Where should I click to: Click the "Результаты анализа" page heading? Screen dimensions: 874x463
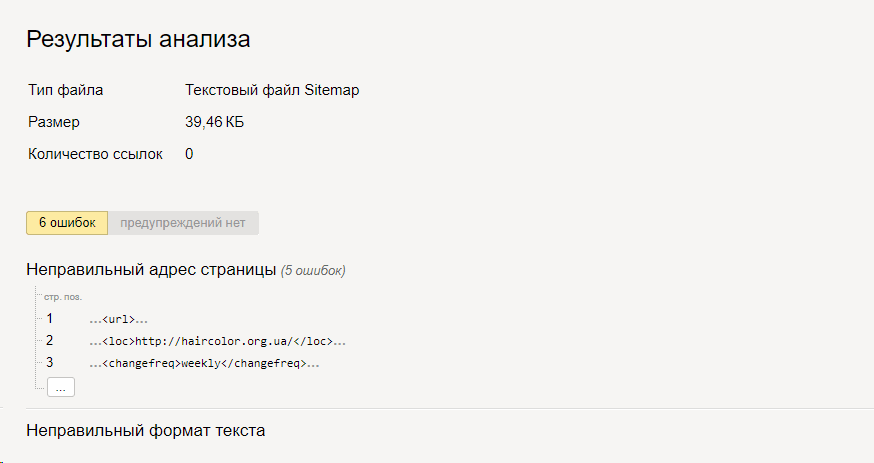[x=138, y=40]
